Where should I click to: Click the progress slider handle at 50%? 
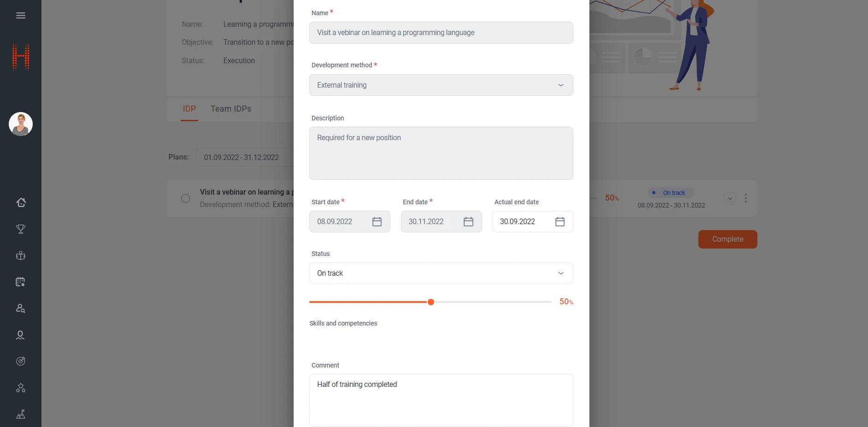[431, 302]
